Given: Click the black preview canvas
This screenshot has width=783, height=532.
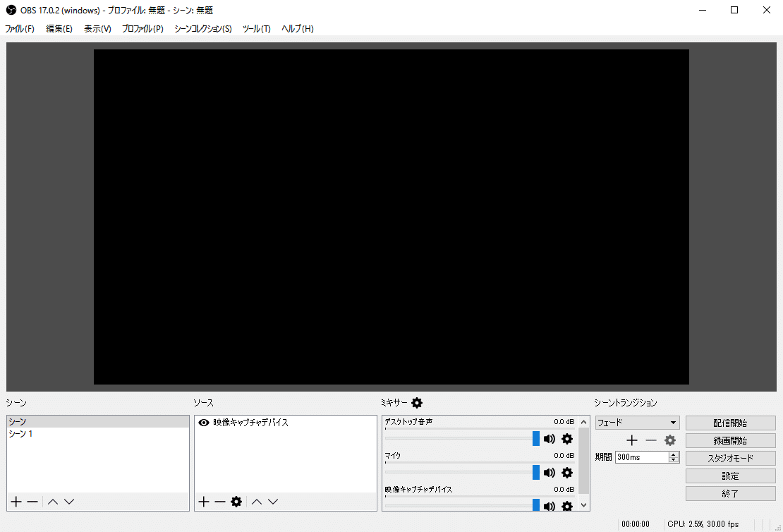Looking at the screenshot, I should click(x=391, y=217).
